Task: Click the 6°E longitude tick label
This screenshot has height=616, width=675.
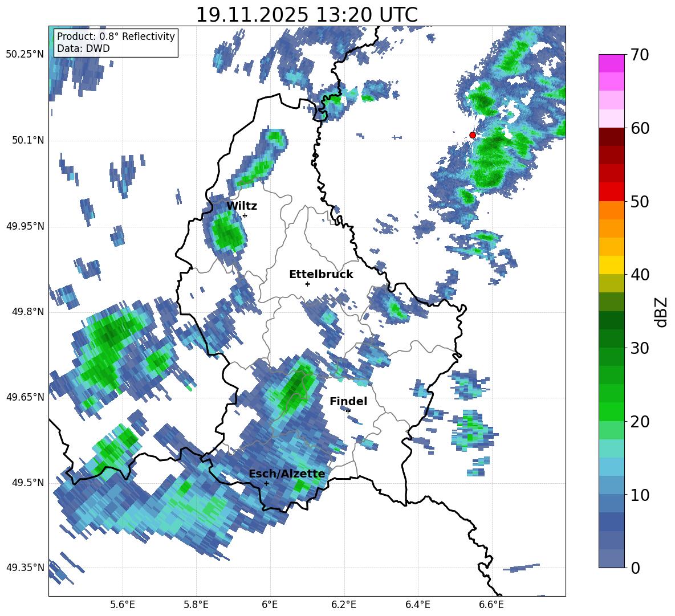Action: (270, 605)
